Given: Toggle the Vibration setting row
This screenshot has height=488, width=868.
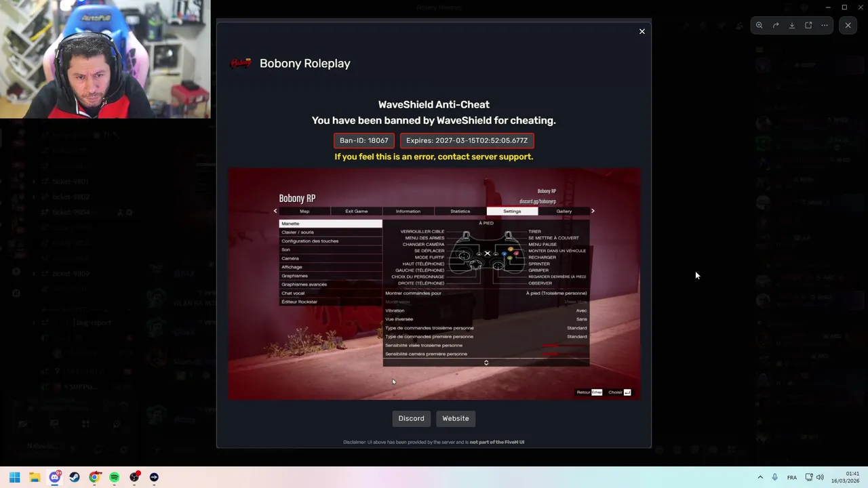Looking at the screenshot, I should pyautogui.click(x=486, y=310).
